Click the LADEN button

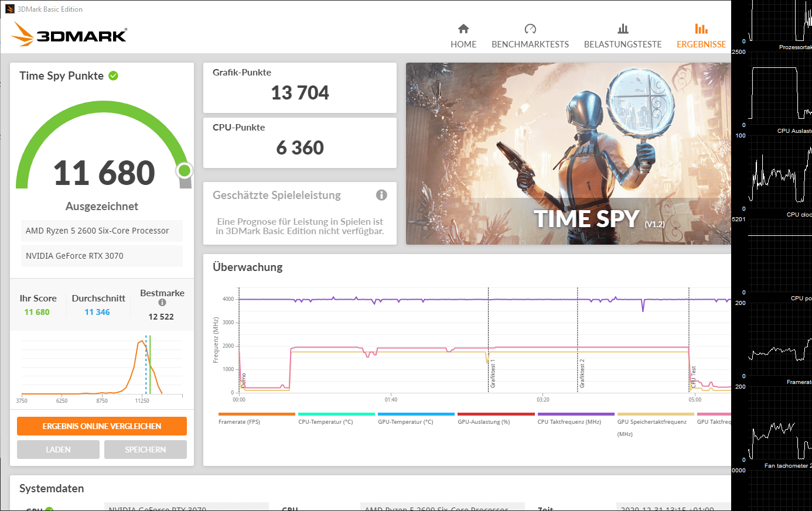(58, 450)
